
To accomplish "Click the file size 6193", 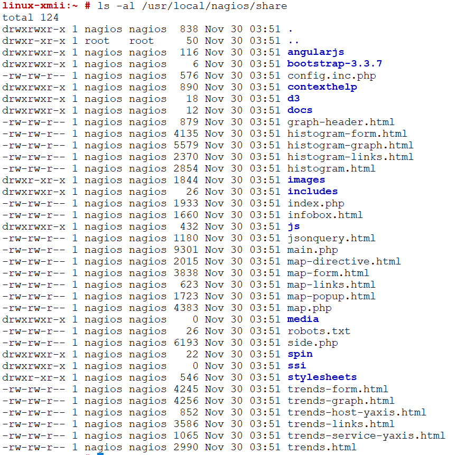I will 186,343.
